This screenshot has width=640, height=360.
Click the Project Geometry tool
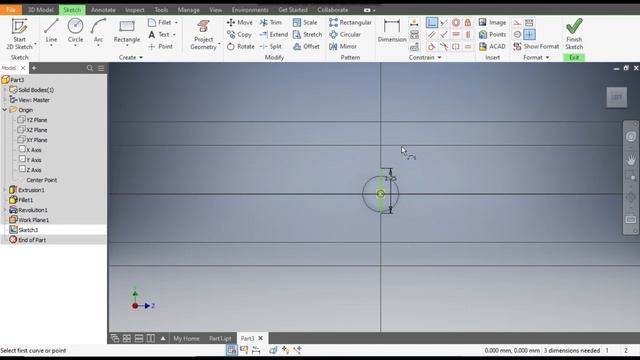coord(203,34)
